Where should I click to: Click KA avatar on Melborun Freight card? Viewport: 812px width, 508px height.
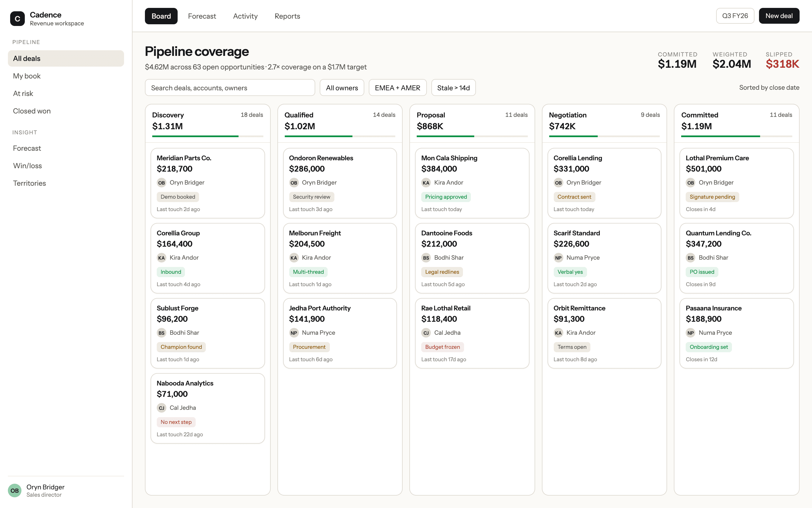pos(294,258)
